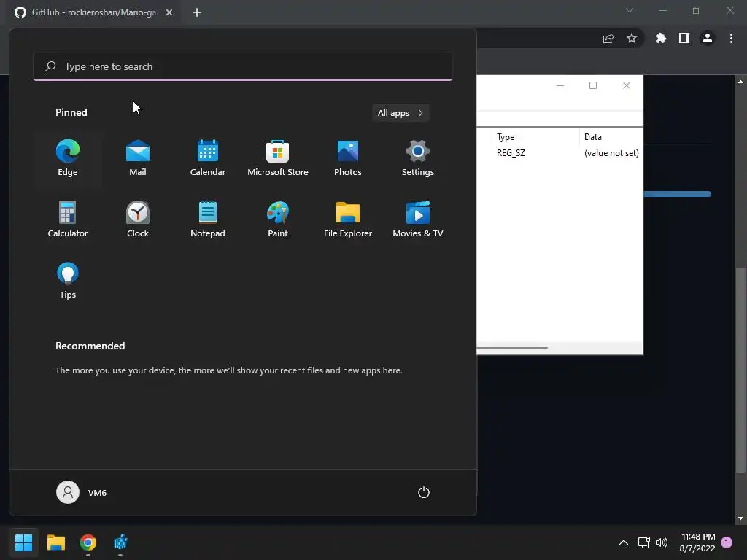This screenshot has width=747, height=560.
Task: Click the Data column header in Registry Editor
Action: coord(611,136)
